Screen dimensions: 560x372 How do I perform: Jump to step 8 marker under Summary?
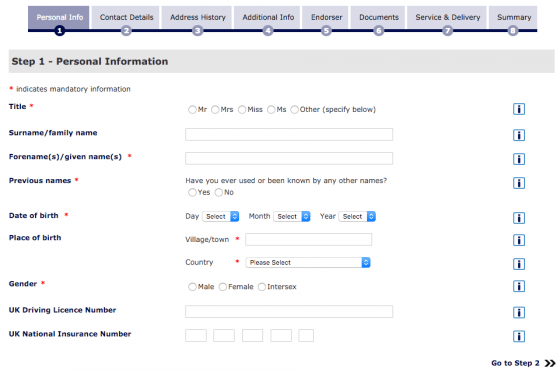(x=512, y=31)
